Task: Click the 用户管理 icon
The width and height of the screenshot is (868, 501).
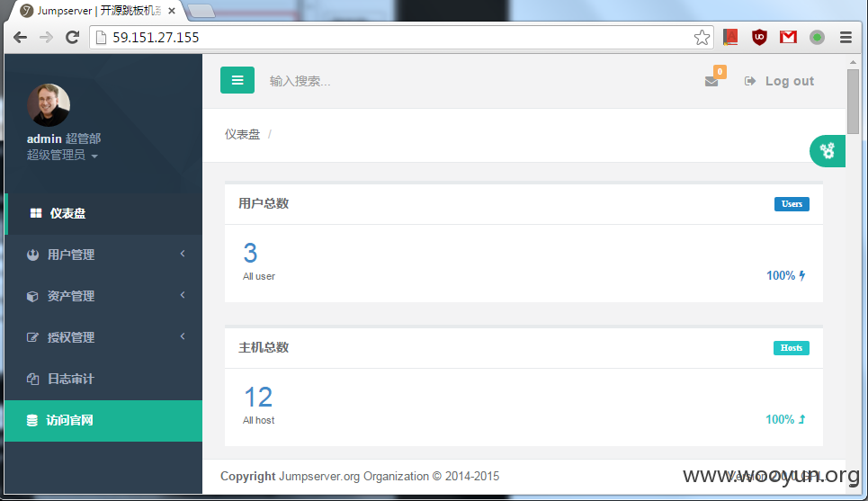Action: [32, 255]
